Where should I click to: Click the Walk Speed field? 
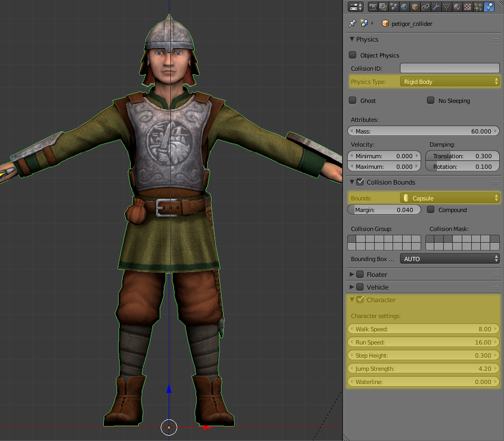[x=423, y=329]
